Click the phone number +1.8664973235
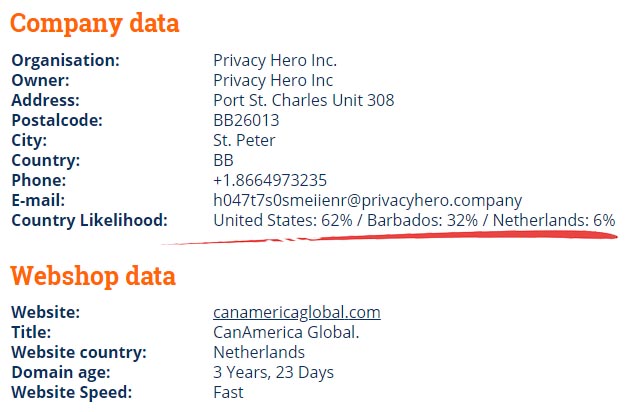This screenshot has width=627, height=412. (x=270, y=180)
